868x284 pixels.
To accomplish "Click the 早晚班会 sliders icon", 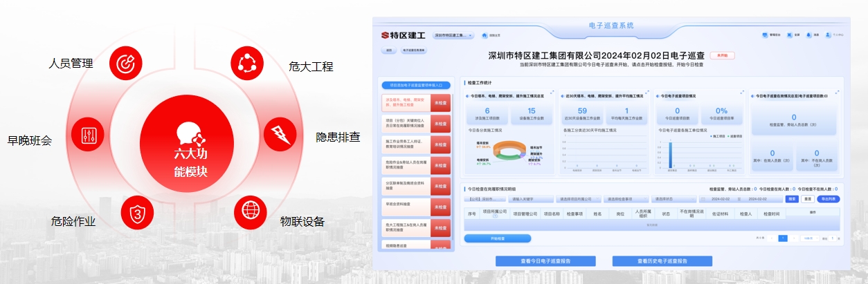I will [88, 134].
